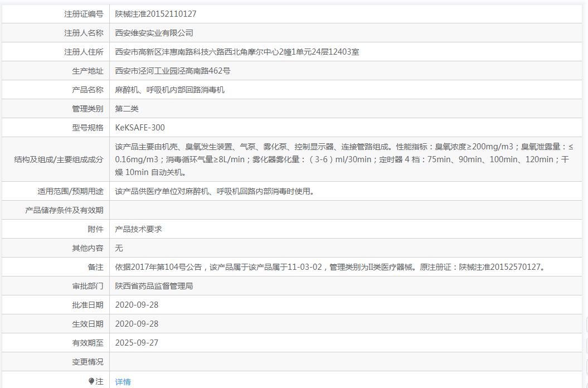Screen dimensions: 588x388
Task: Click the 型号规格 label
Action: point(88,128)
